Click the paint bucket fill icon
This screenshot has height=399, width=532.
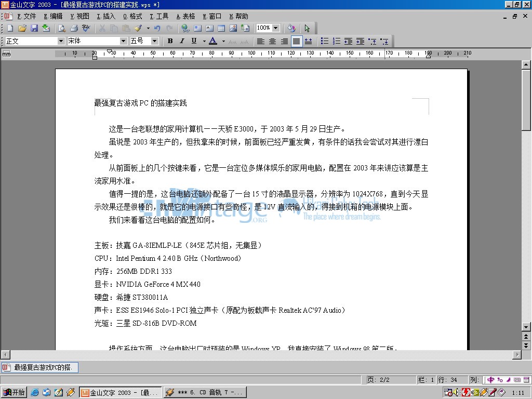tap(291, 28)
